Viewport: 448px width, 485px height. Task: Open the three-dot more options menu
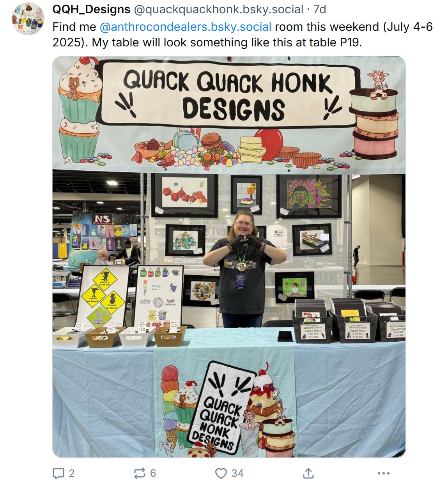click(x=384, y=473)
